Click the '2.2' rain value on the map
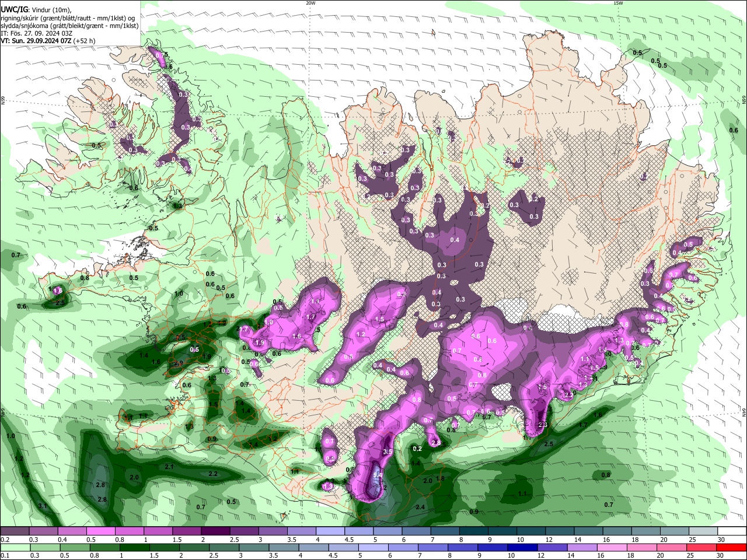The height and width of the screenshot is (560, 747). click(213, 474)
